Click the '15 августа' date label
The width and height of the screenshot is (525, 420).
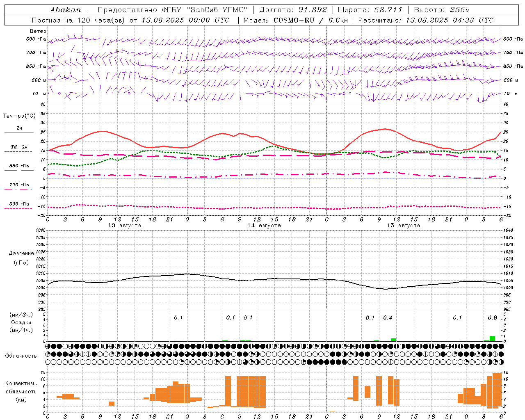[x=404, y=226]
